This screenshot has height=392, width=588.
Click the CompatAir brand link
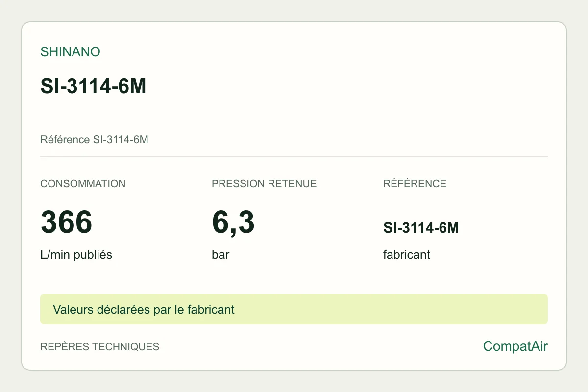point(515,346)
